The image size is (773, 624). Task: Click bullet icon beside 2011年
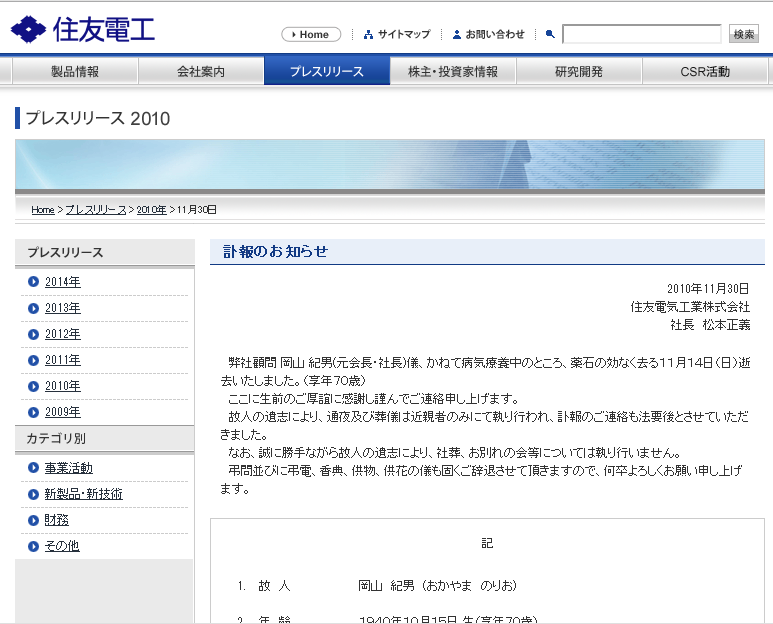[33, 360]
